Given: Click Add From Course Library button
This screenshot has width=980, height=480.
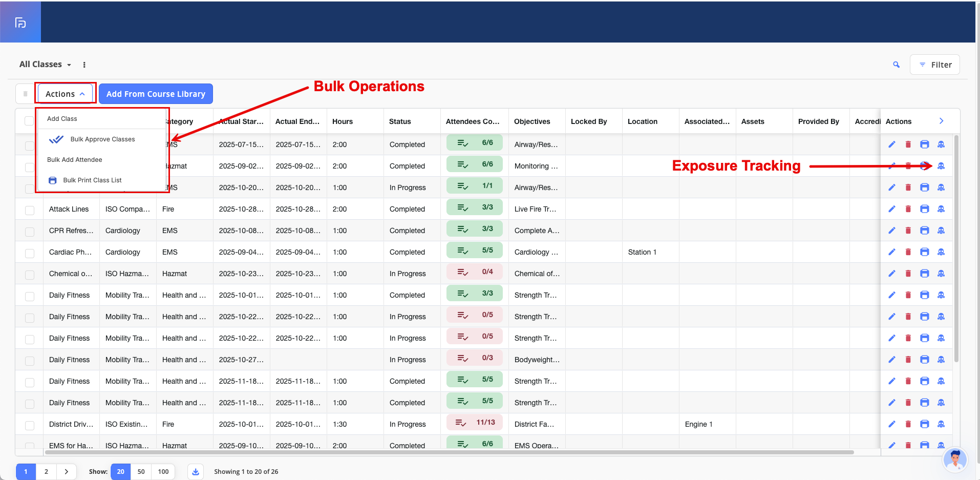Looking at the screenshot, I should [x=156, y=94].
